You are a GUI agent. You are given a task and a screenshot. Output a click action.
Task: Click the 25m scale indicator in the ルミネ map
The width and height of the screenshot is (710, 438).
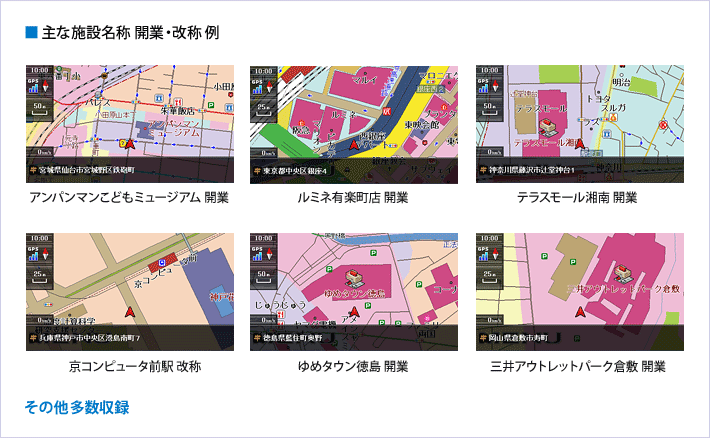point(264,109)
